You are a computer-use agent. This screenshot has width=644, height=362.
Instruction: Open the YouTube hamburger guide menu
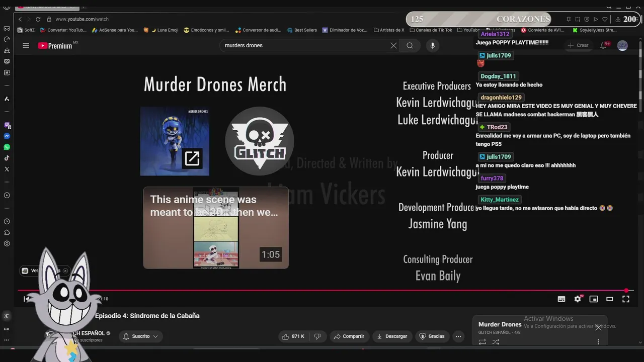pyautogui.click(x=26, y=45)
